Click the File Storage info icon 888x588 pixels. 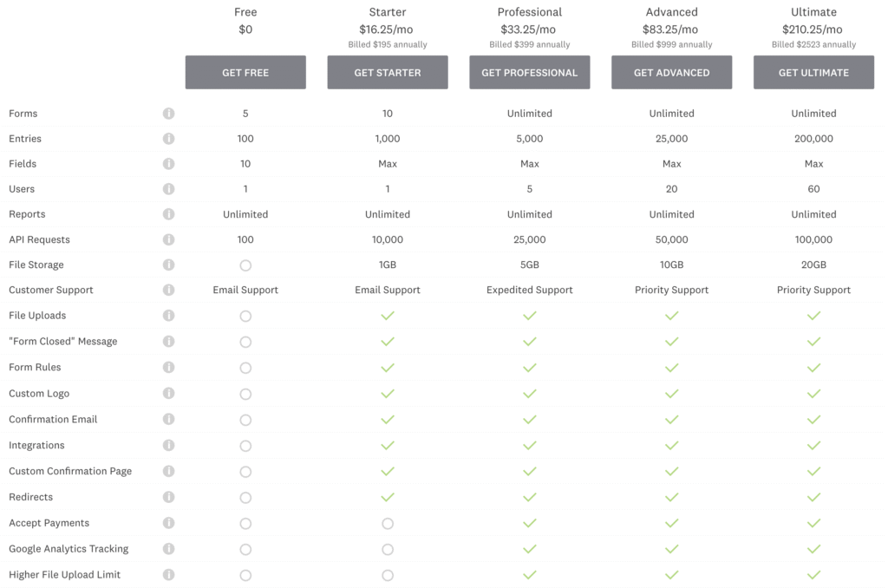click(x=169, y=265)
